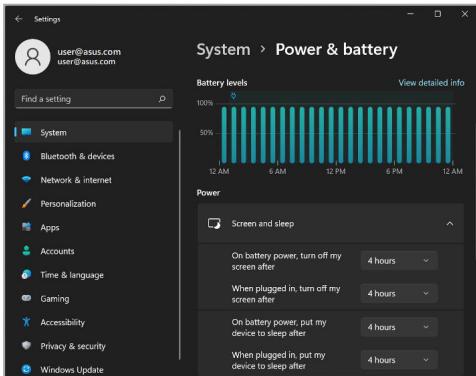Viewport: 476px width, 376px height.
Task: Click the 100% label on battery chart
Action: (x=205, y=103)
